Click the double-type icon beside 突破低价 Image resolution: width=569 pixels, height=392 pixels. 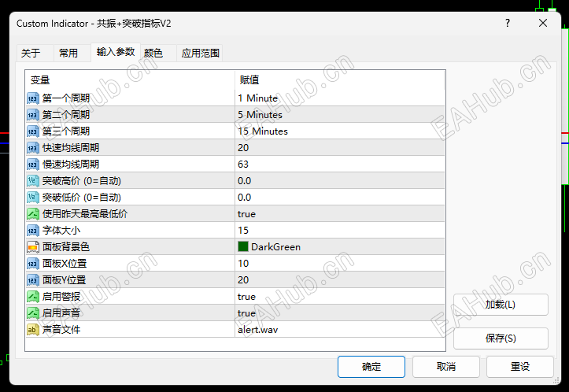point(32,198)
